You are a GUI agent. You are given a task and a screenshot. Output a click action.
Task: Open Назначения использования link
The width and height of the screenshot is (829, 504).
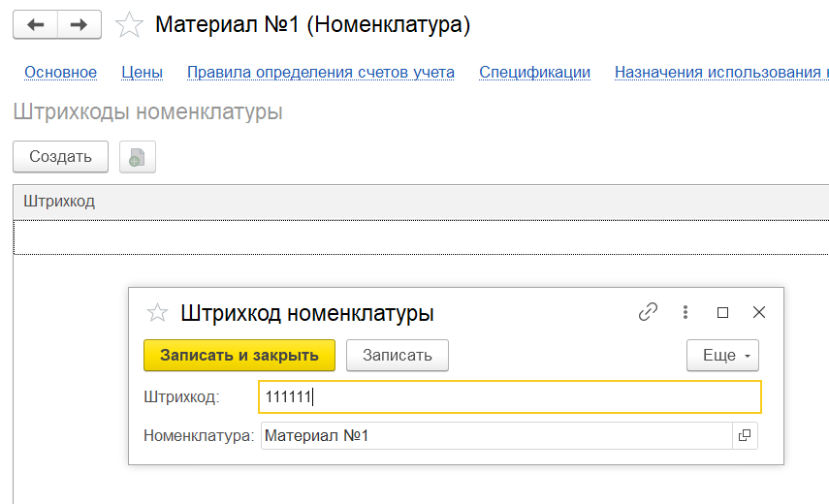720,72
